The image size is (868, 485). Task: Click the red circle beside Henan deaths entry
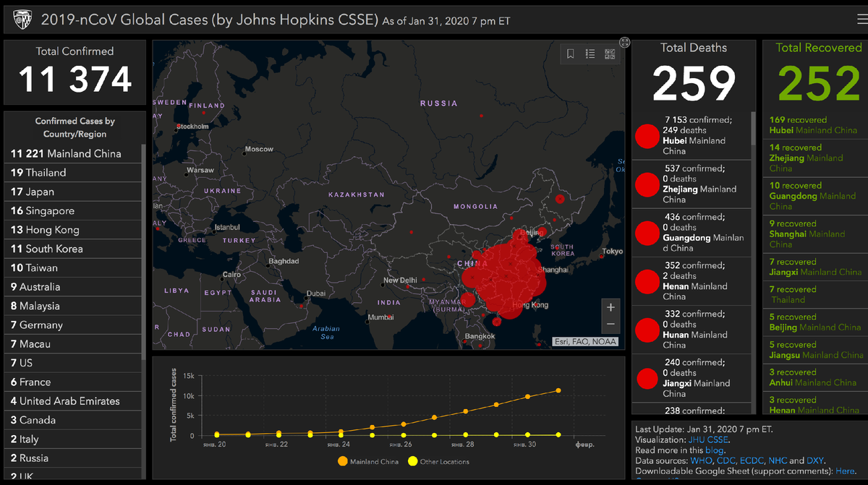pyautogui.click(x=647, y=281)
